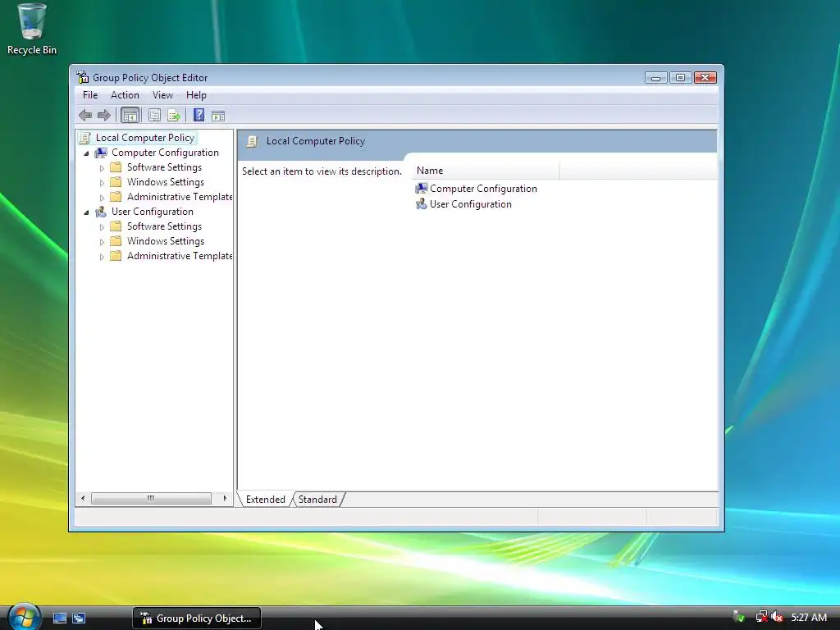Expand Administrative Templates under Computer Configuration
Viewport: 840px width, 630px height.
(x=102, y=198)
